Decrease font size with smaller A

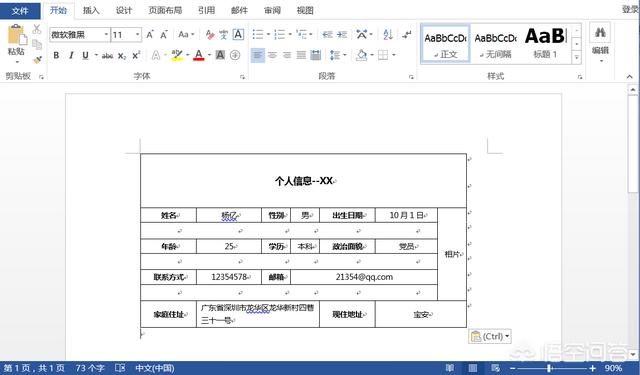point(164,35)
